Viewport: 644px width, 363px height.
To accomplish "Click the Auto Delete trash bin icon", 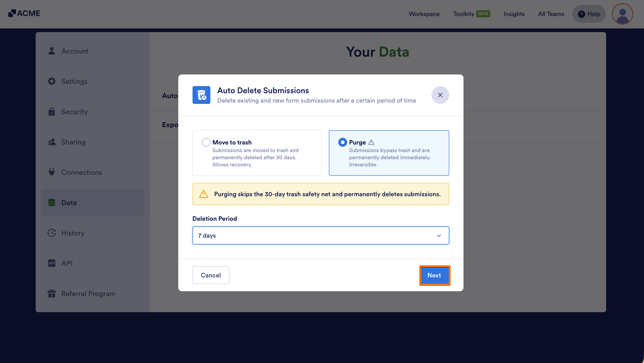I will pyautogui.click(x=201, y=95).
